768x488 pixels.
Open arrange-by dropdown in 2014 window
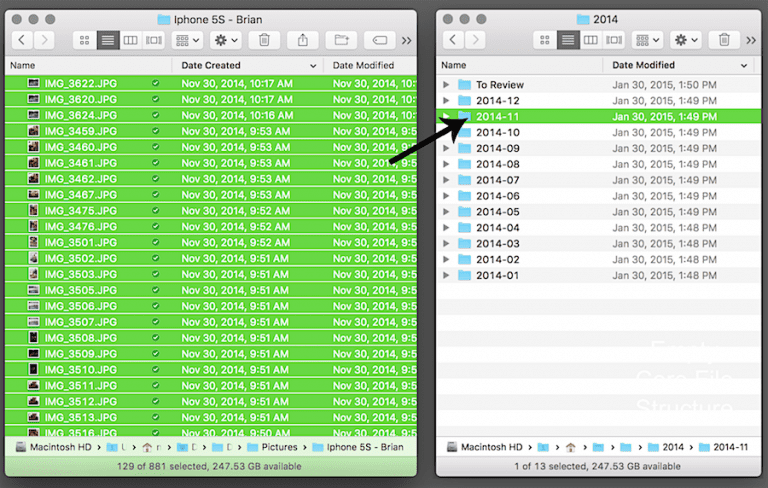(648, 40)
